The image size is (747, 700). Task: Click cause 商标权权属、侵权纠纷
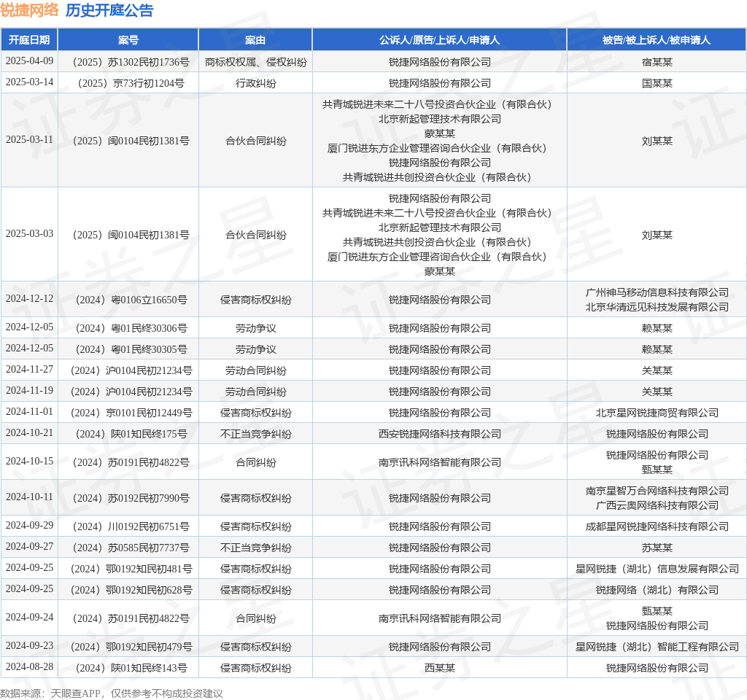coord(255,62)
